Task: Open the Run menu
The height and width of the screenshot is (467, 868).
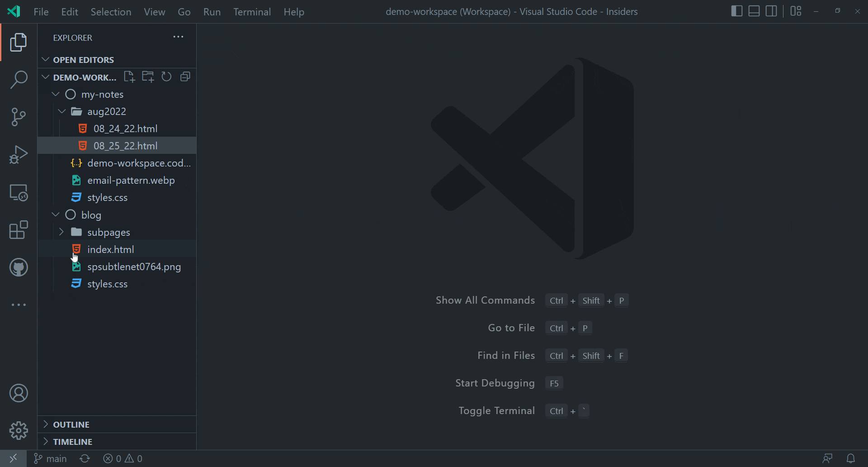Action: tap(212, 12)
